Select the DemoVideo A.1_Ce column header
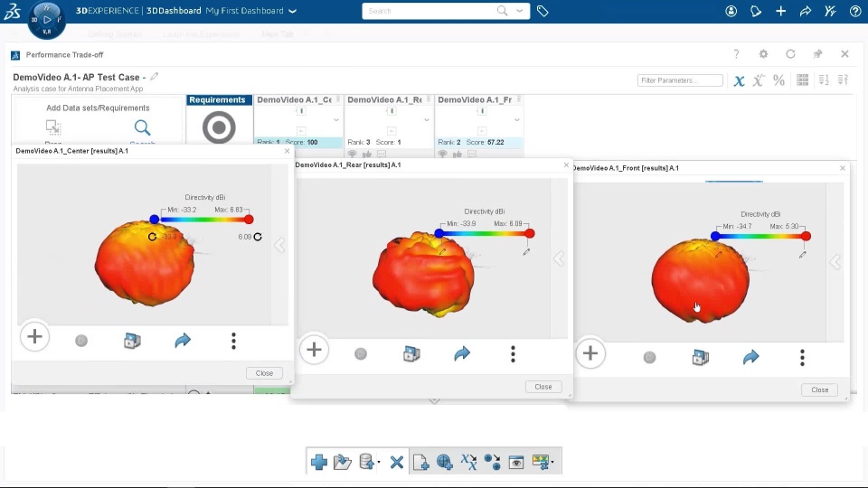Screen dimensions: 868x488 click(295, 100)
